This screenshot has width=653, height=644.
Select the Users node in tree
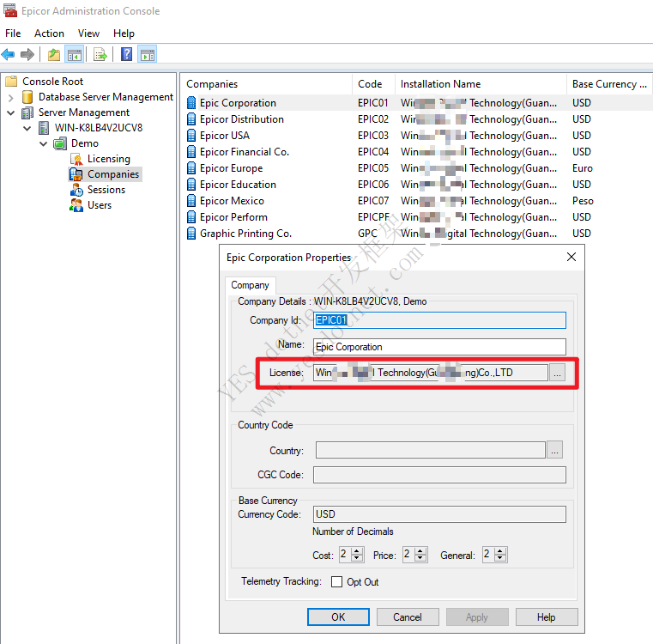pos(99,205)
